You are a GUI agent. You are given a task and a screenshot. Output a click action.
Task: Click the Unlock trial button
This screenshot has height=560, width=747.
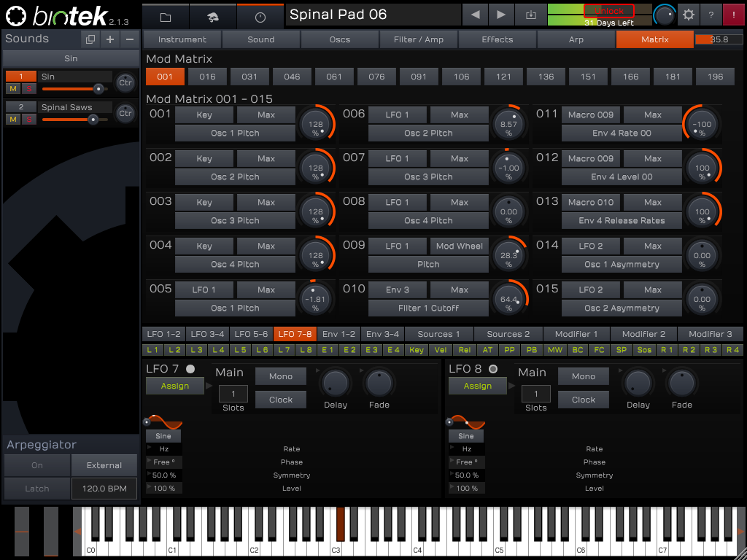[x=608, y=11]
